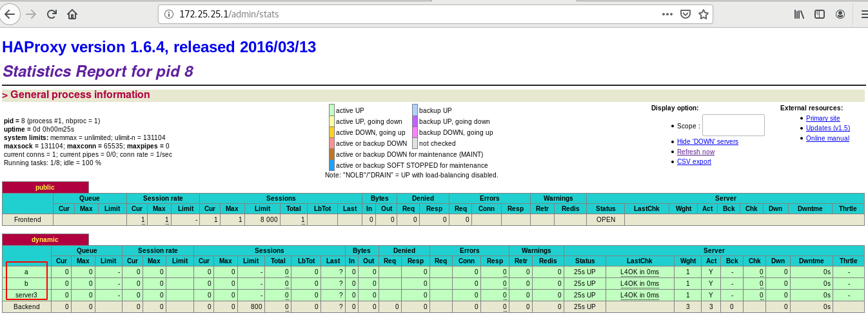Image resolution: width=868 pixels, height=331 pixels.
Task: Click the active DOWN going up swatch
Action: point(331,132)
